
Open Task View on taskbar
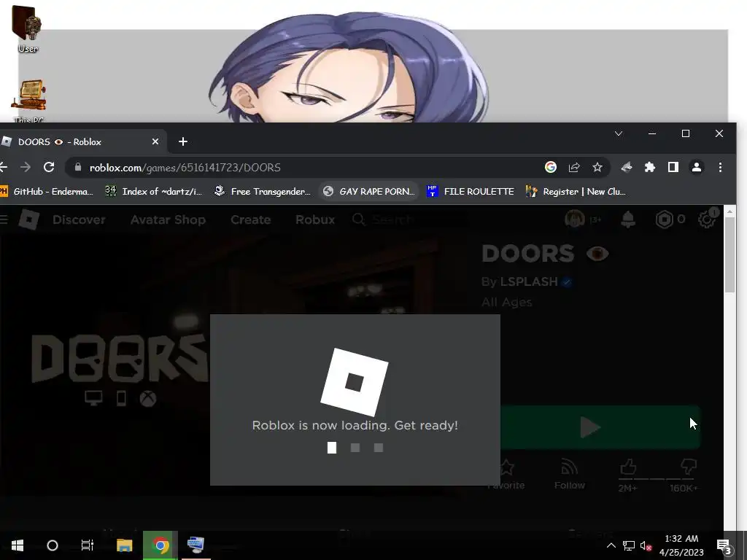point(88,545)
